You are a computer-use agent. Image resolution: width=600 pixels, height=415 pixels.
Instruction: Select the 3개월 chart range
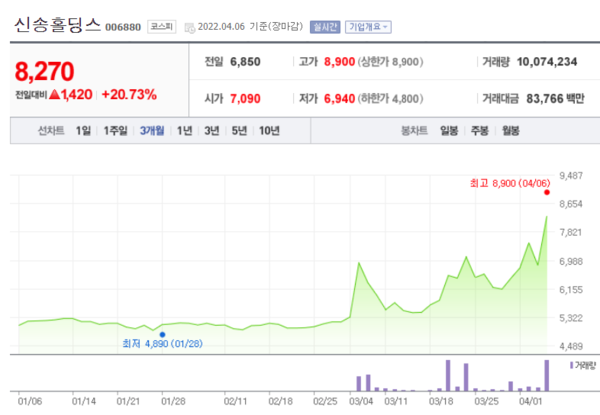[153, 130]
